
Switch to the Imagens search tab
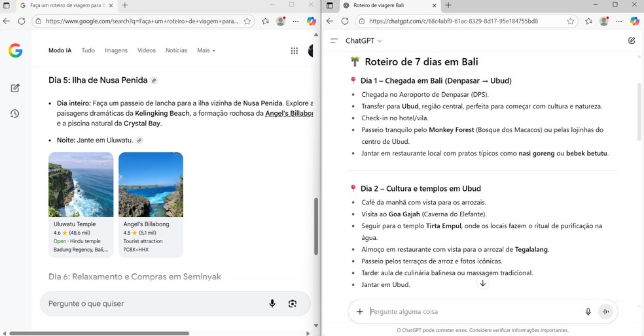pyautogui.click(x=116, y=50)
